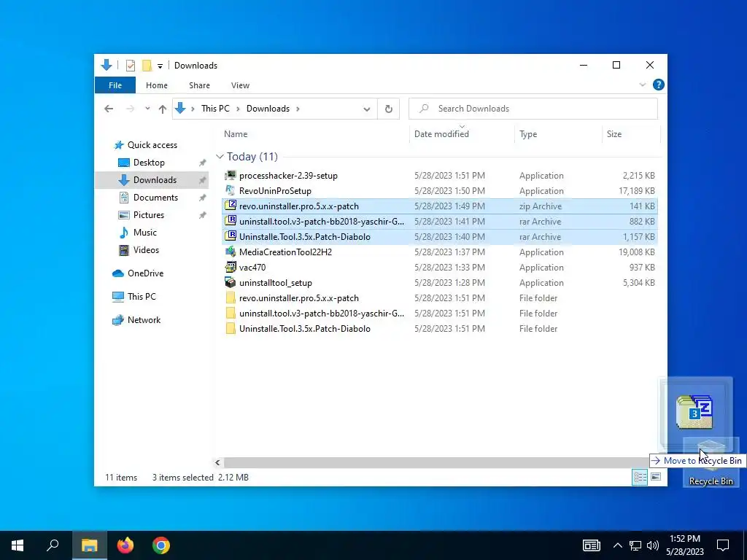Go up one folder level

pos(163,109)
